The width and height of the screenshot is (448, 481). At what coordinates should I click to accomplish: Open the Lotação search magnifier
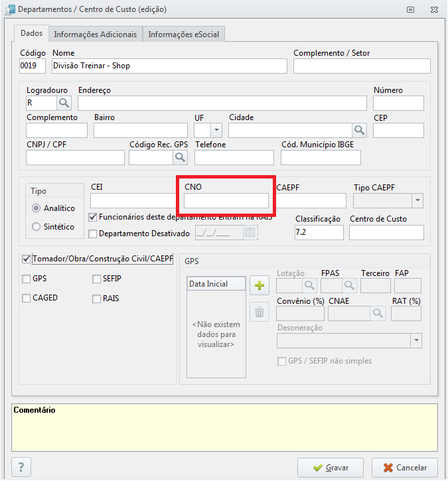coord(309,285)
